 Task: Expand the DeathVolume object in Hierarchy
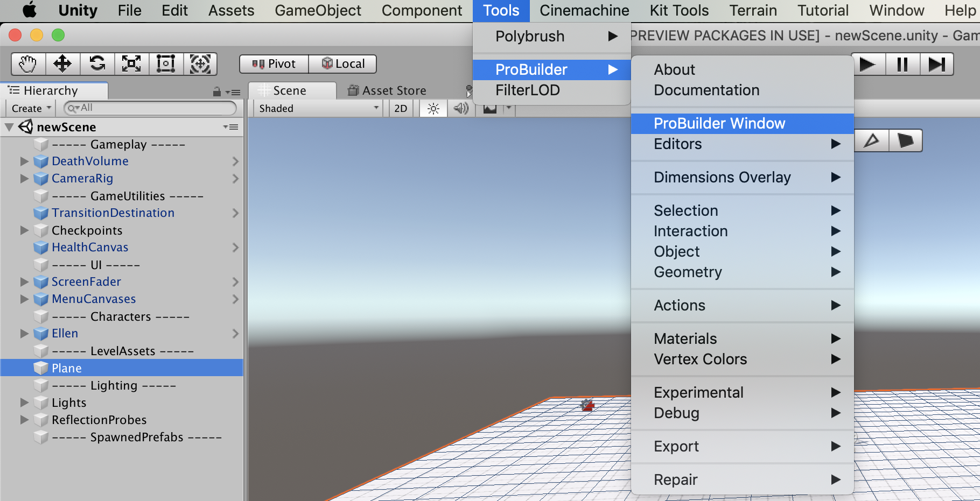24,161
